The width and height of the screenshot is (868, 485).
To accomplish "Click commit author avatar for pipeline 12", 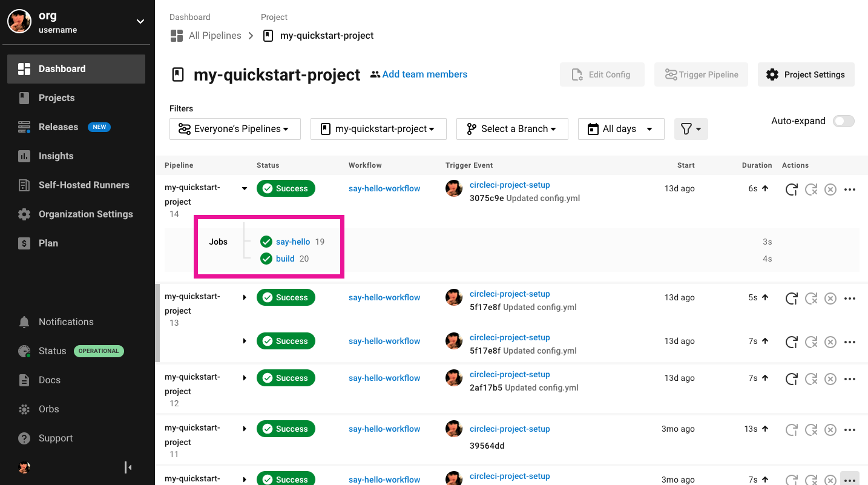I will (454, 378).
